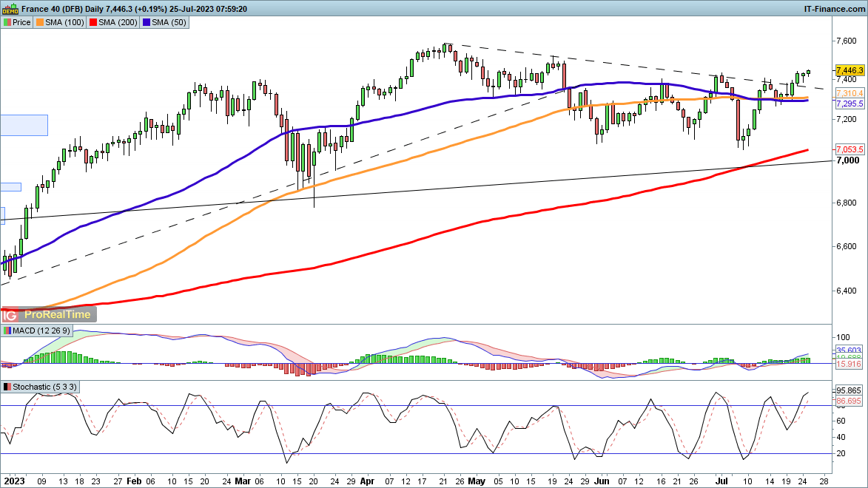This screenshot has width=868, height=488.
Task: Click the MACD (12 26 9) panel label
Action: tap(41, 331)
